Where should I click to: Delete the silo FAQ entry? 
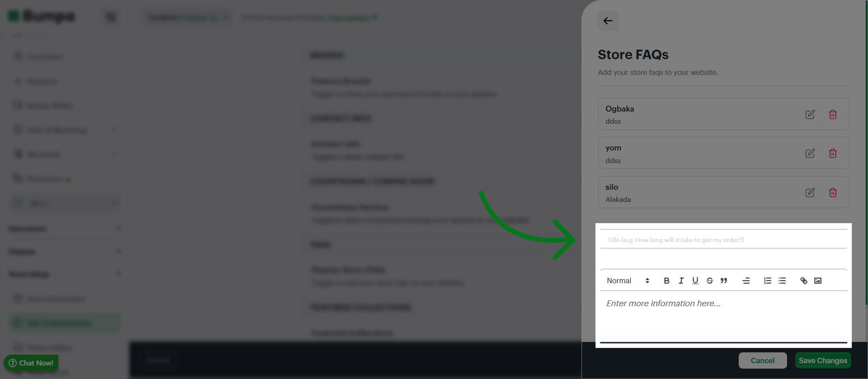(x=832, y=193)
